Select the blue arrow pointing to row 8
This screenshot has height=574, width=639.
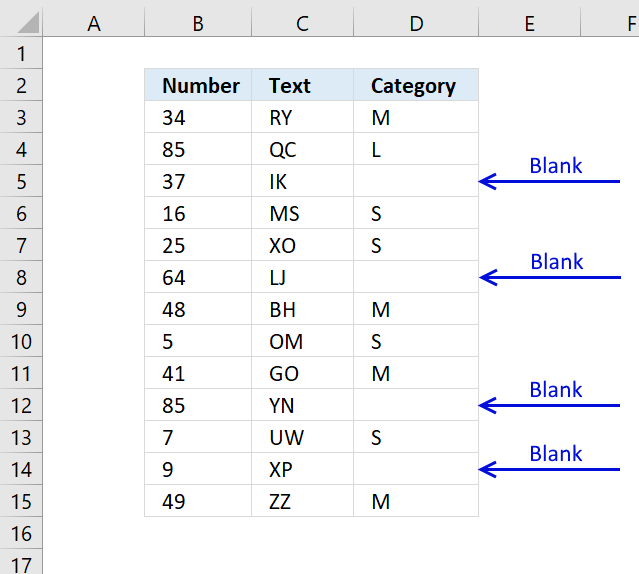click(550, 277)
